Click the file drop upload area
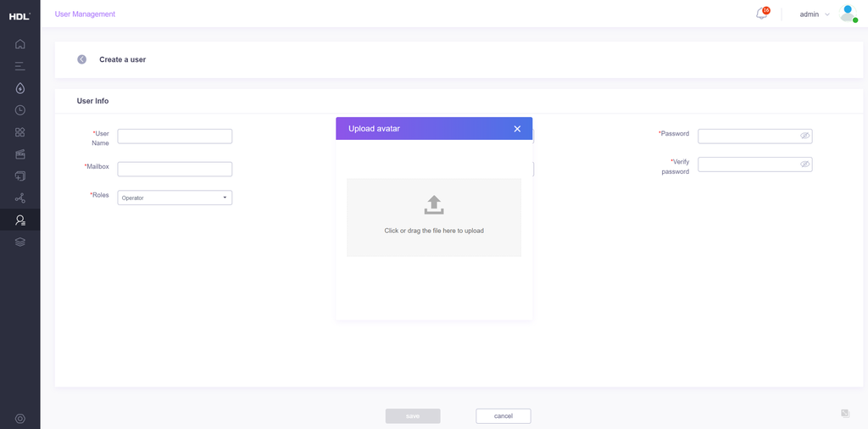The height and width of the screenshot is (429, 868). coord(434,218)
